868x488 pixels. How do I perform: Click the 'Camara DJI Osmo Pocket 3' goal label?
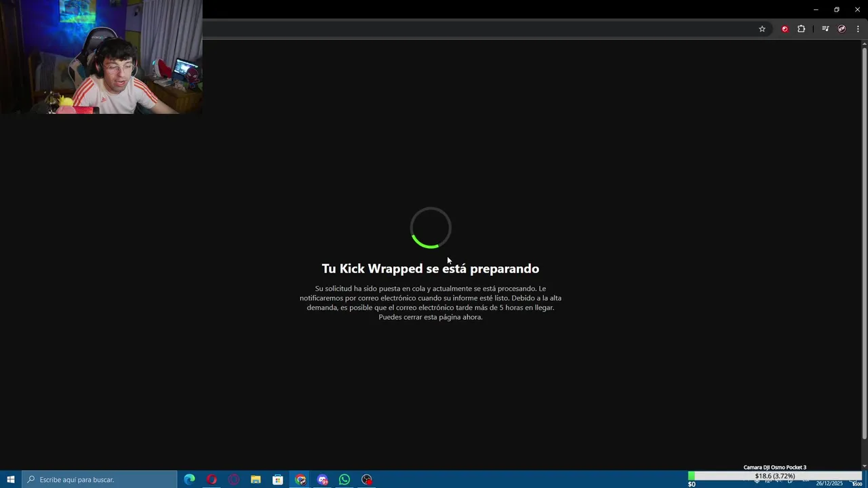point(775,467)
